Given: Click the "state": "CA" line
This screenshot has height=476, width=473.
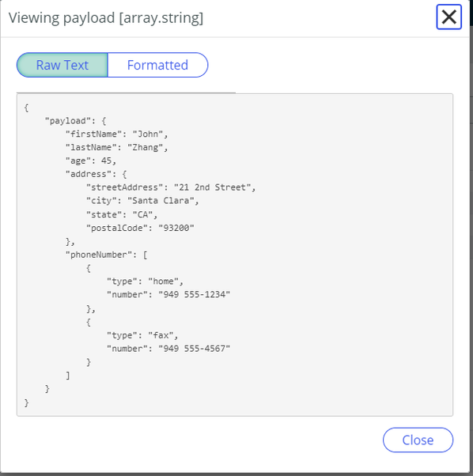Looking at the screenshot, I should 122,214.
